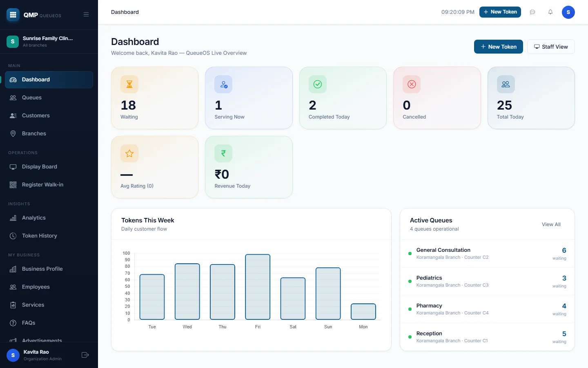Click the Wed bar in Tokens chart
The image size is (588, 368).
point(187,292)
